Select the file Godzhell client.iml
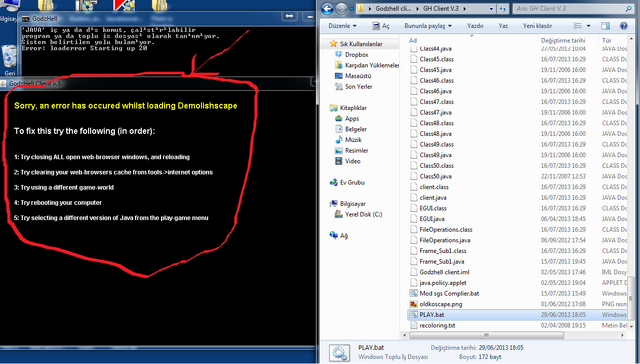The height and width of the screenshot is (364, 640). tap(444, 272)
